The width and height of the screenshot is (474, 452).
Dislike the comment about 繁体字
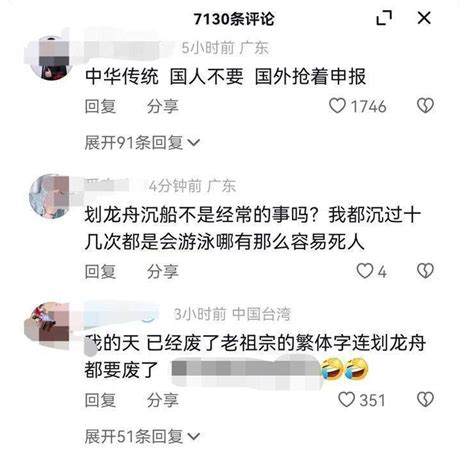coord(425,399)
